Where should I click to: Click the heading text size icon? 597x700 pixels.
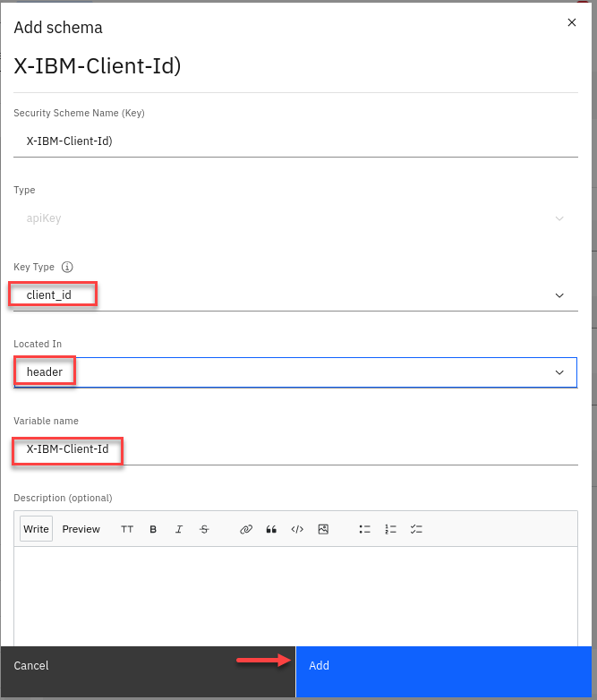[127, 529]
